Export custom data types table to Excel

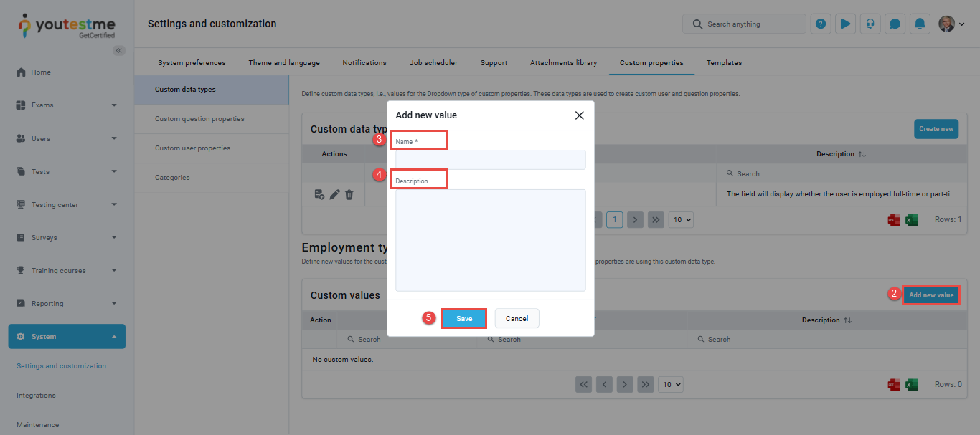912,220
